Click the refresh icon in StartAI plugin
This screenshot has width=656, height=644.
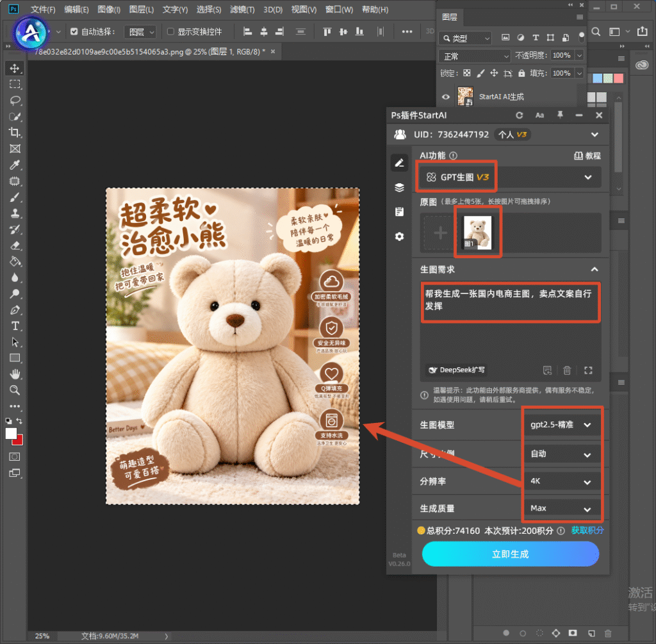coord(519,115)
